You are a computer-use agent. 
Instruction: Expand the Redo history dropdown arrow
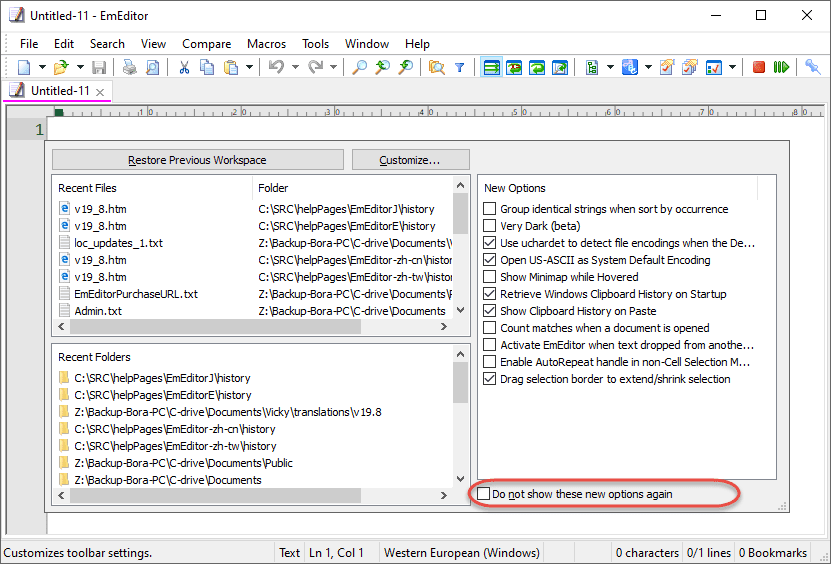(333, 67)
